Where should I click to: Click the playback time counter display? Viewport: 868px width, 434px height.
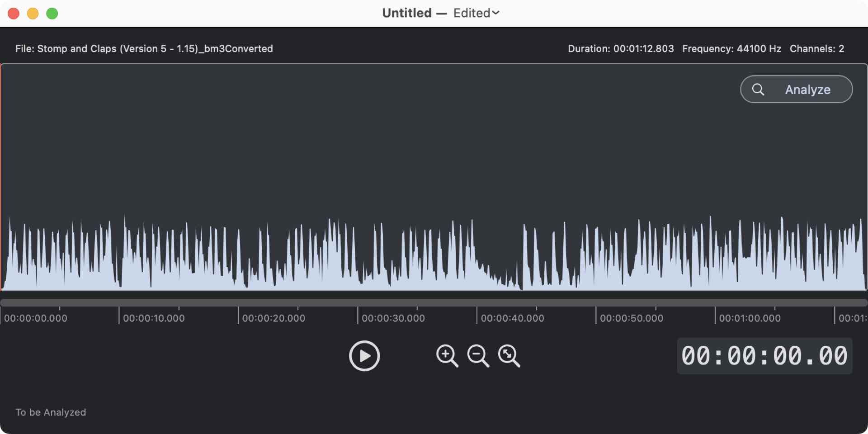pos(764,356)
